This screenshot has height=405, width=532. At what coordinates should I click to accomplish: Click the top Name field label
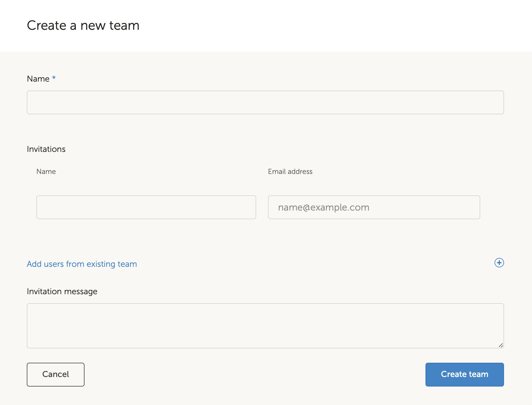38,79
